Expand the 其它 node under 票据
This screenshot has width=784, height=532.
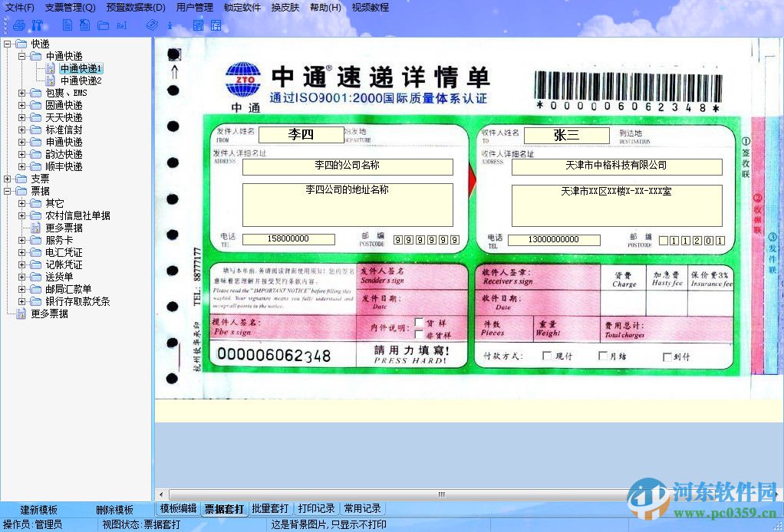[24, 202]
